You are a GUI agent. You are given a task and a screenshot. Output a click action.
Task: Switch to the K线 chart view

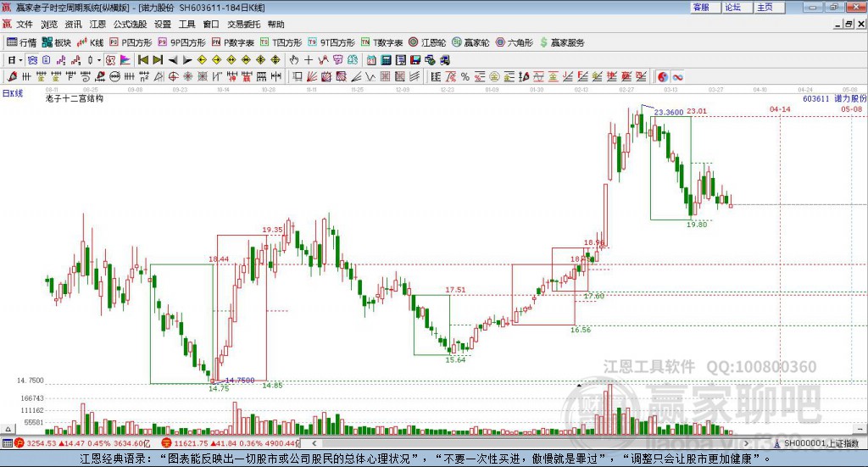[90, 42]
